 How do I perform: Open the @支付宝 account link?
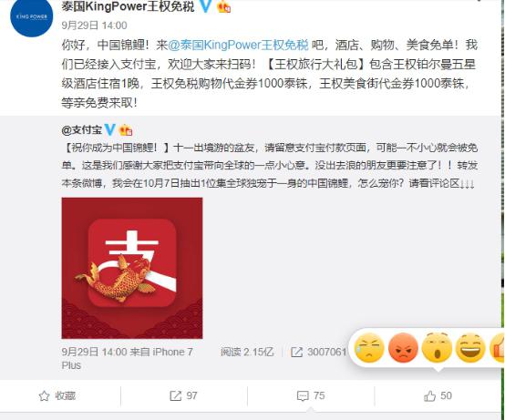click(x=82, y=130)
